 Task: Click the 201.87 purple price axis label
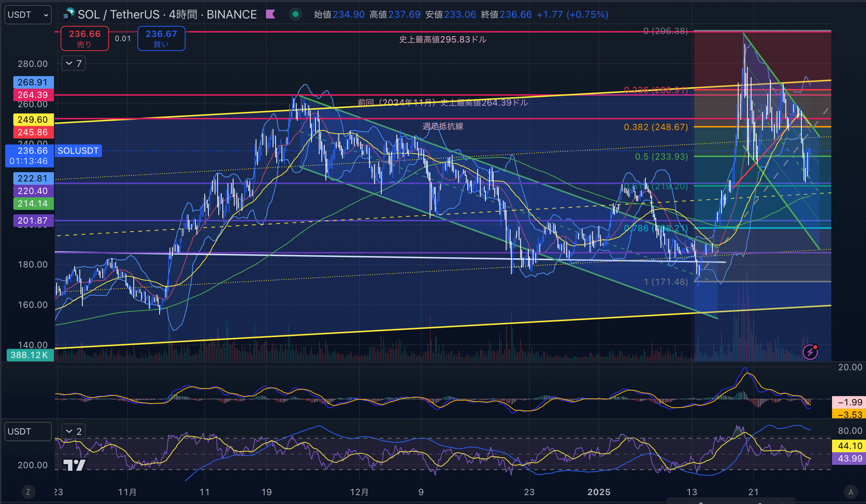pos(33,221)
